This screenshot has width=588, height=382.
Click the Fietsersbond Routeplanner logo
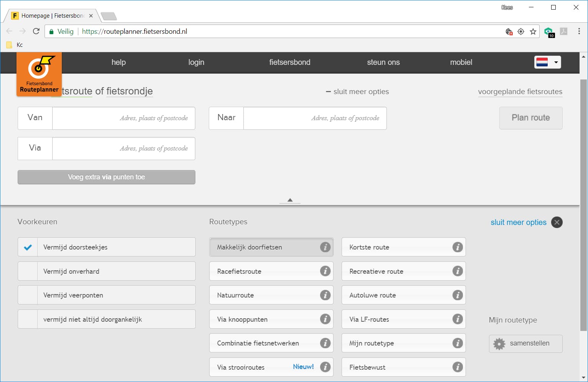point(39,74)
